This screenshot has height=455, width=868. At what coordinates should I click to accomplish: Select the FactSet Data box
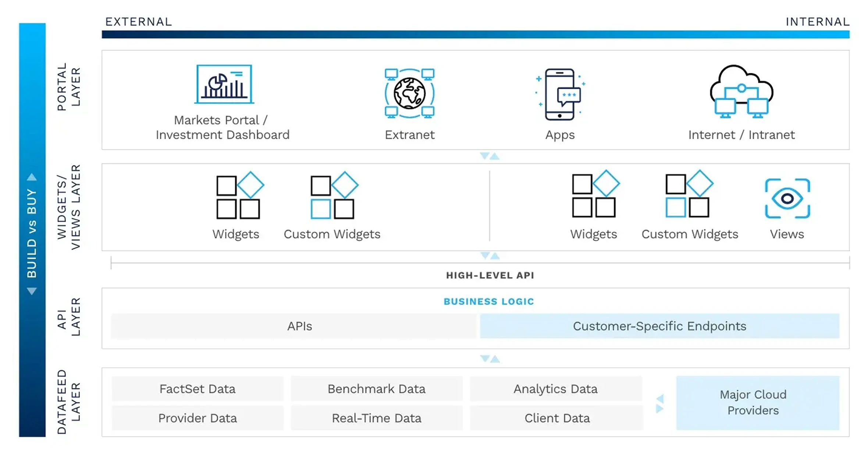pos(198,389)
